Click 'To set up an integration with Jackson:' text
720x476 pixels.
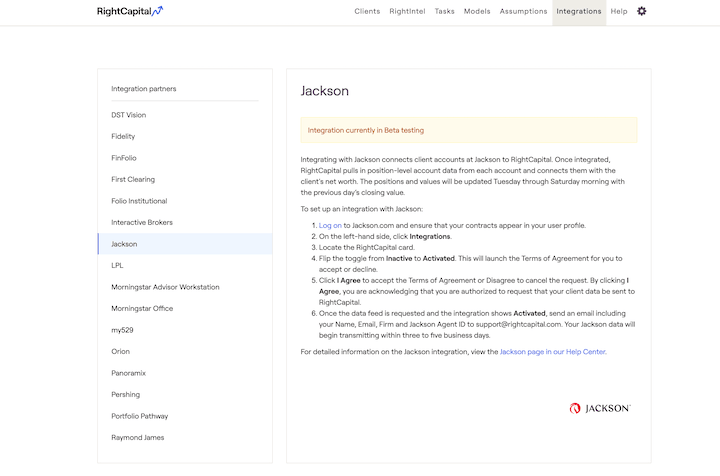click(361, 209)
